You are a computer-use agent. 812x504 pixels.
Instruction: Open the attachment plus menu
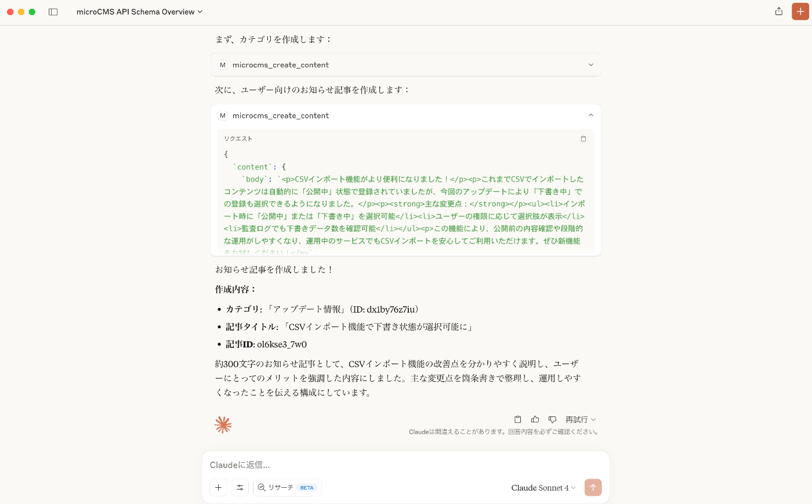pos(218,488)
